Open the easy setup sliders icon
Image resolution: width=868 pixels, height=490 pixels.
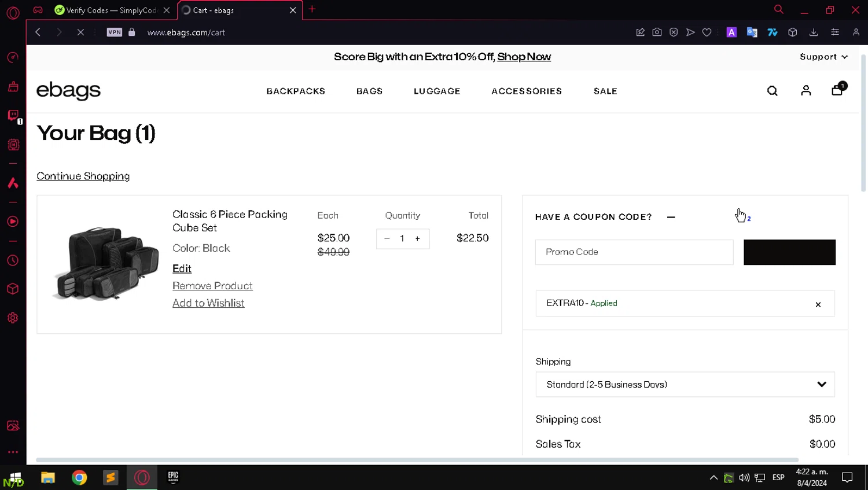point(834,32)
